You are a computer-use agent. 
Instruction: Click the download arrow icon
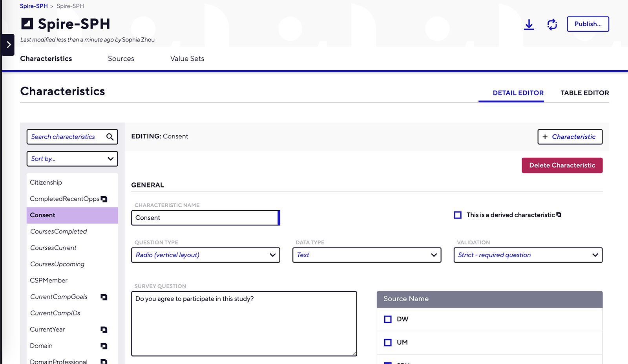pyautogui.click(x=529, y=25)
